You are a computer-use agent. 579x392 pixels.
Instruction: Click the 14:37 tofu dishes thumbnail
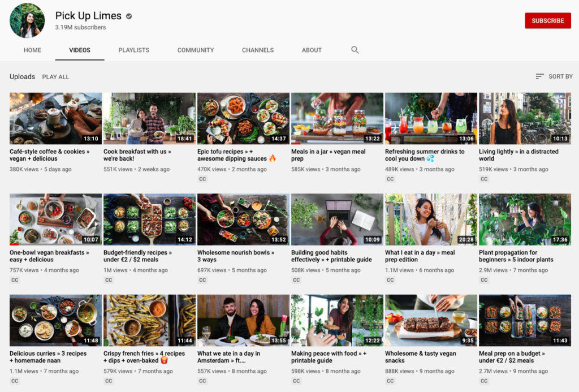click(x=243, y=118)
